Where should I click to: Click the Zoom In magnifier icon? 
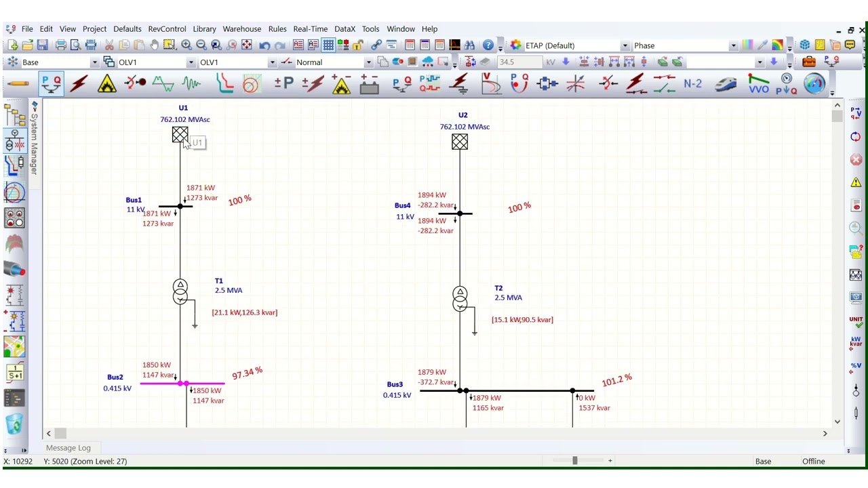pos(186,45)
